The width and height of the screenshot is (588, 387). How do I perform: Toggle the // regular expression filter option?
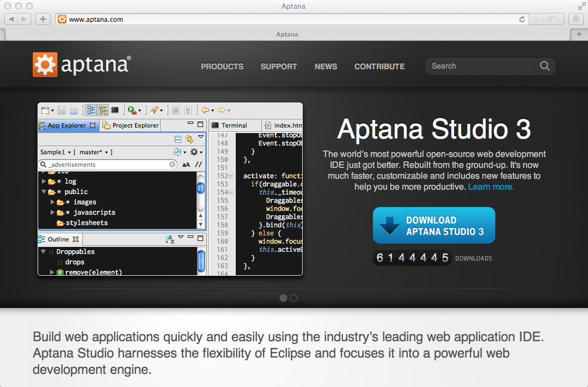click(198, 165)
